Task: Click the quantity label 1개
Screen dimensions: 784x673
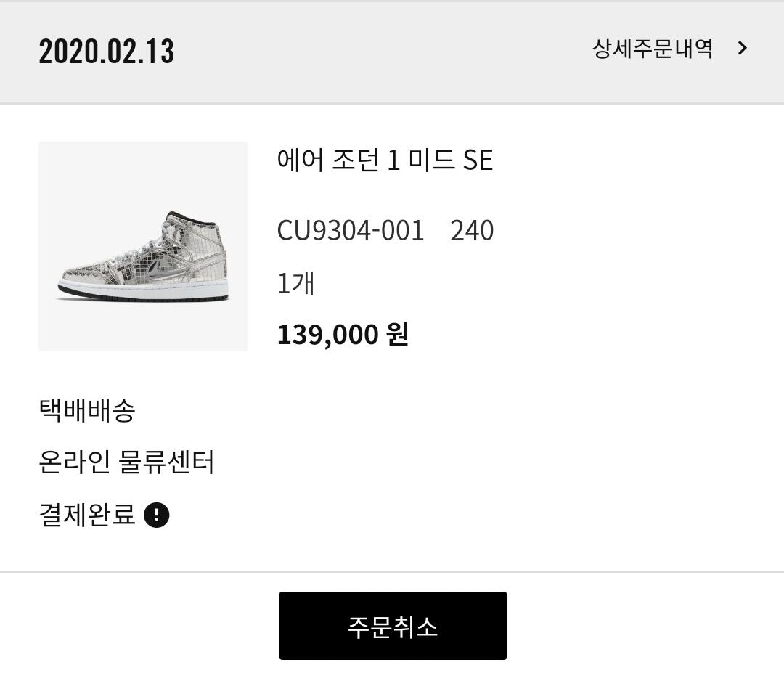Action: click(295, 283)
